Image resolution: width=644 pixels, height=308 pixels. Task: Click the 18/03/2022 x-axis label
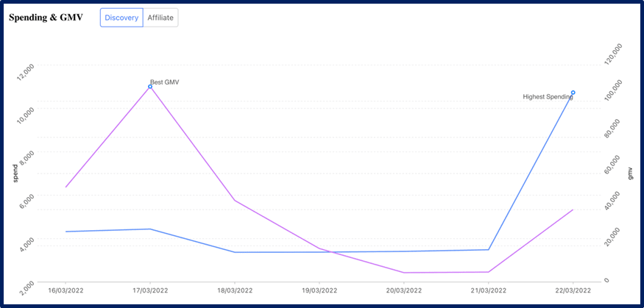235,290
